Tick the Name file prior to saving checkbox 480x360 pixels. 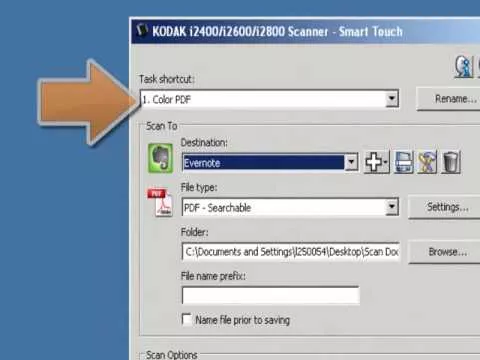pyautogui.click(x=187, y=319)
